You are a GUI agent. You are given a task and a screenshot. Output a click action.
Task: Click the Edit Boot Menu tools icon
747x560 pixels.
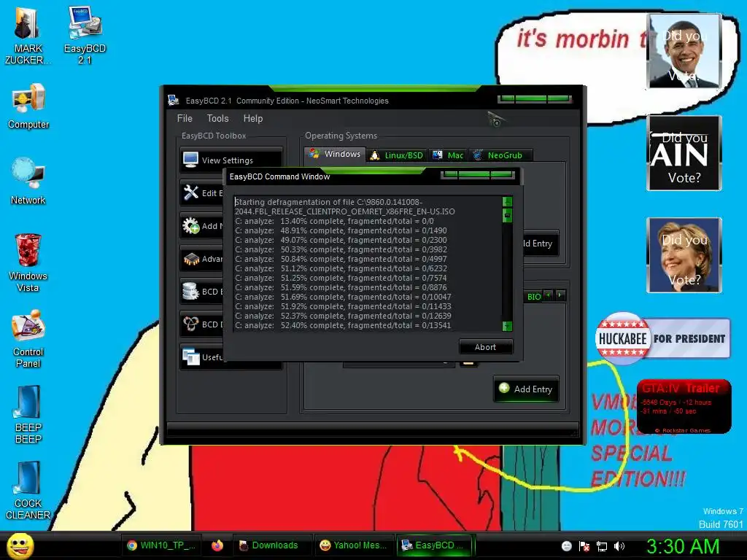[191, 192]
